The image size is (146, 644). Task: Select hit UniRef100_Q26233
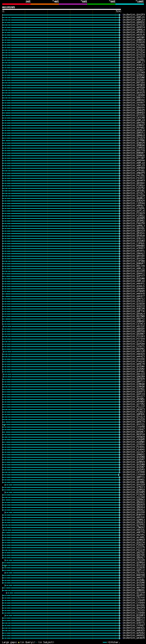[x=133, y=306]
